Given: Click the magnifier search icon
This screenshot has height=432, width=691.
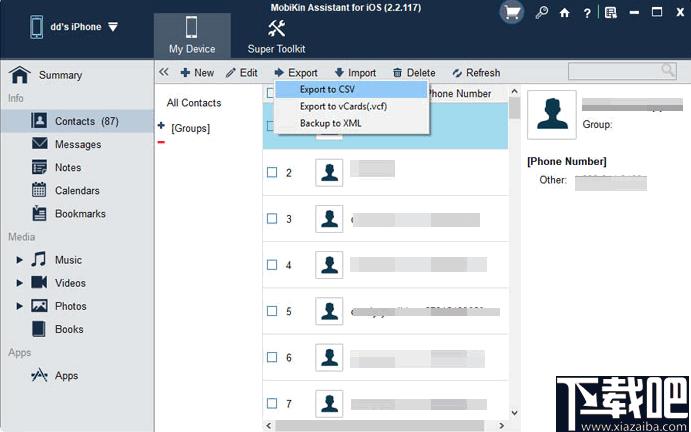Looking at the screenshot, I should [668, 70].
